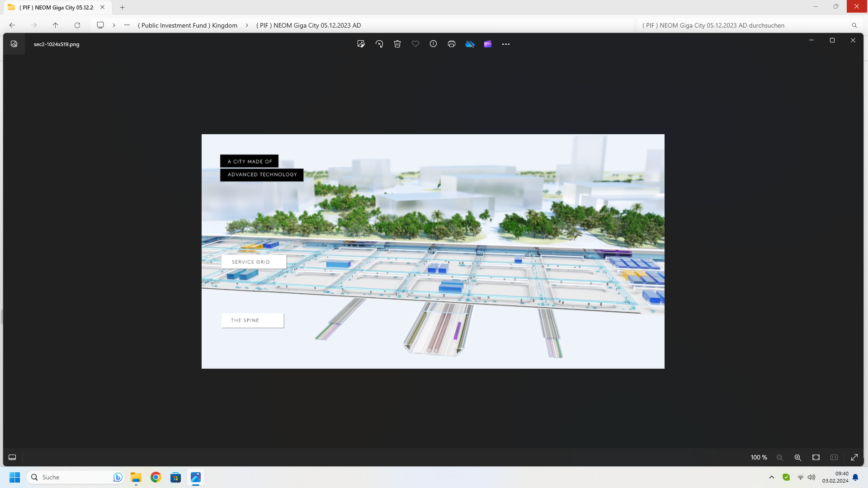Open the ( PIF ) NEOM Giga City 05.12.2023 AD breadcrumb
This screenshot has height=488, width=868.
coord(309,25)
